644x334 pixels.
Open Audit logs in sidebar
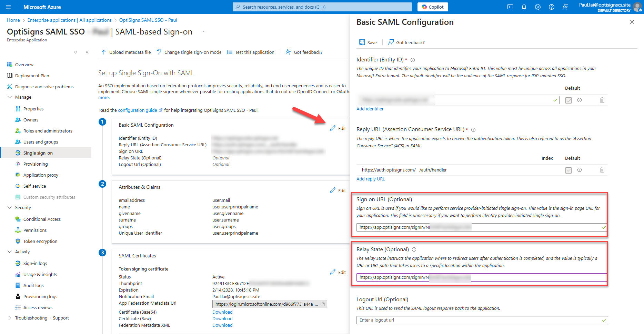[33, 285]
